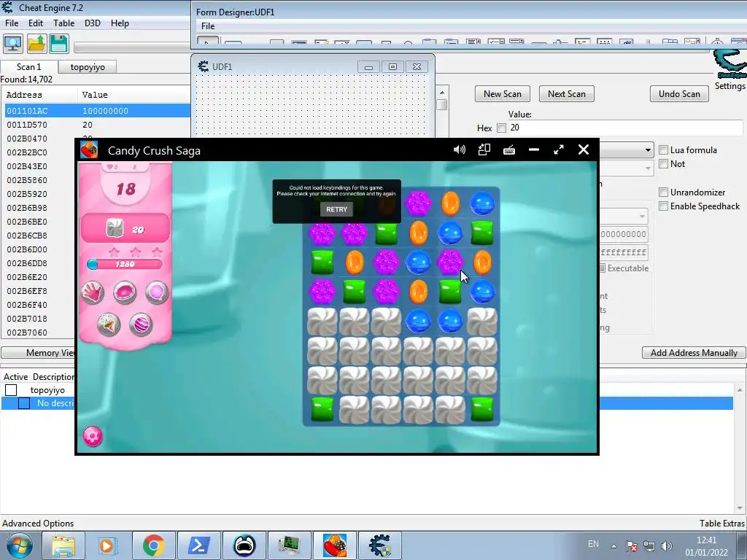Switch to the topoyiyo tab
Viewport: 747px width, 560px height.
88,67
